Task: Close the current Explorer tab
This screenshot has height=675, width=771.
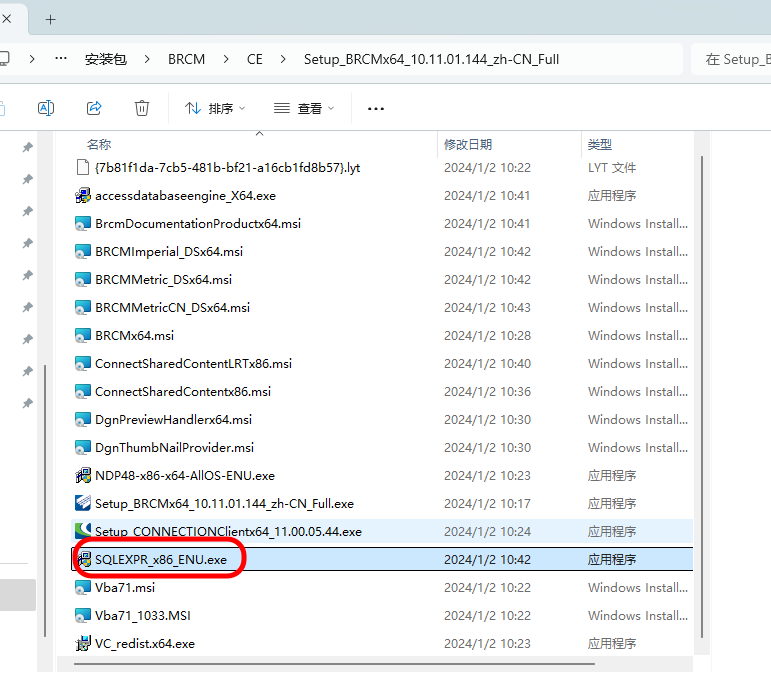Action: 7,19
